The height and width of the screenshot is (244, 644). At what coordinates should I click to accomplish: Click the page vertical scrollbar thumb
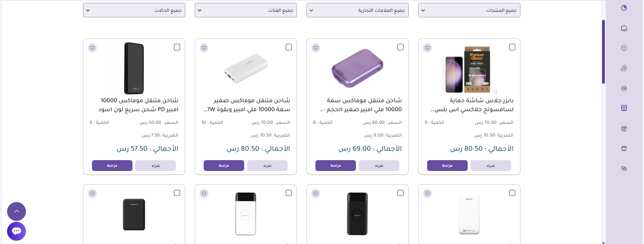coord(603,52)
